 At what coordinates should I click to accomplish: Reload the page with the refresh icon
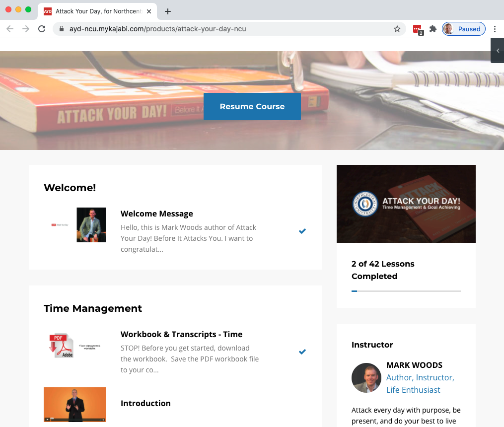point(42,29)
